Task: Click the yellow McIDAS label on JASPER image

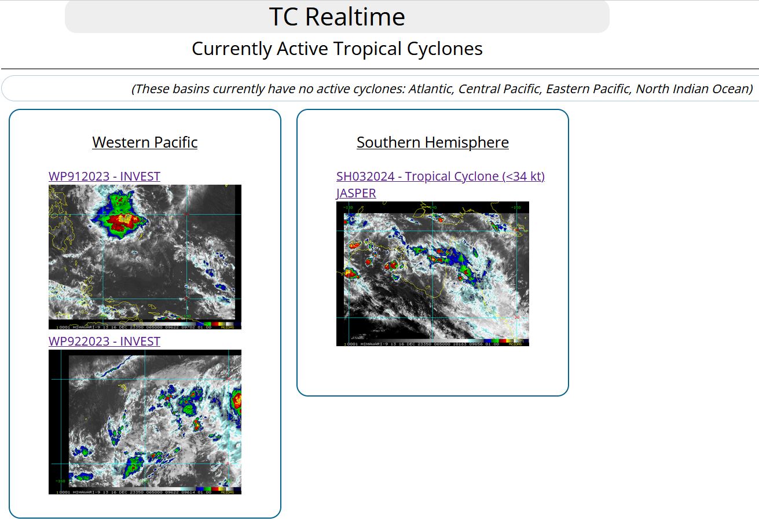Action: point(517,343)
